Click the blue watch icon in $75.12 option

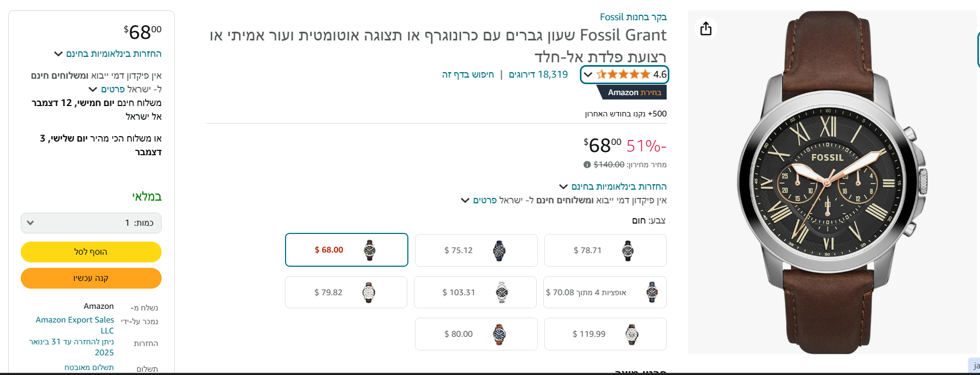[x=499, y=250]
